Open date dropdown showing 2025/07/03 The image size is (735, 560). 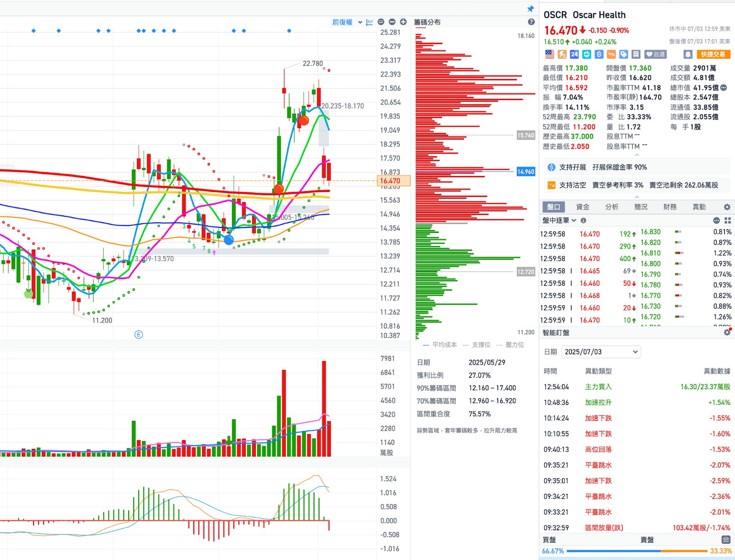pos(601,352)
